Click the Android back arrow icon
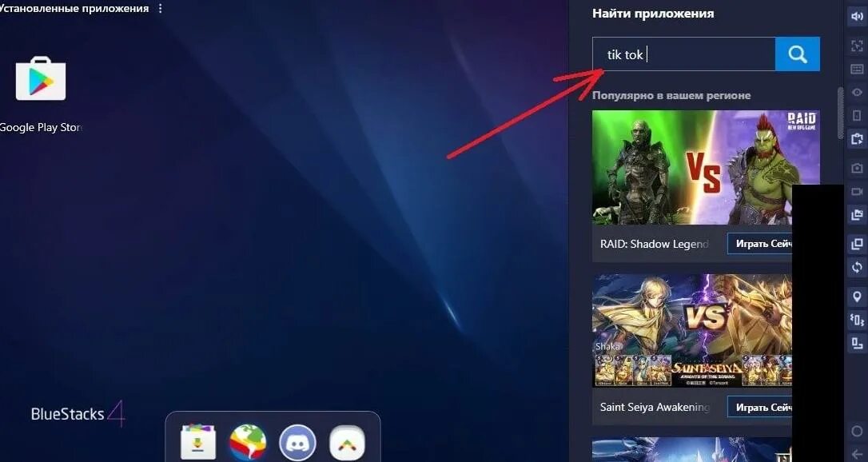The width and height of the screenshot is (868, 462). [x=856, y=454]
